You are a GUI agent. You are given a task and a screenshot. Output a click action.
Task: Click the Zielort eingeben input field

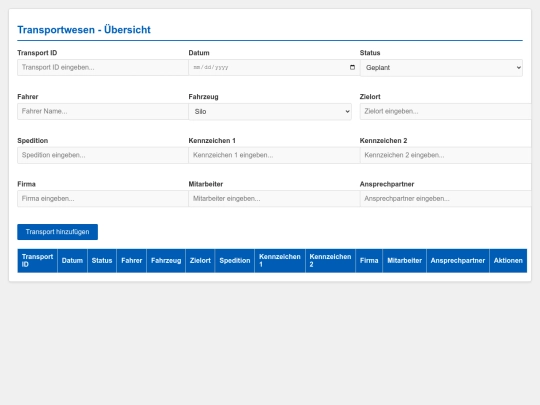[445, 111]
